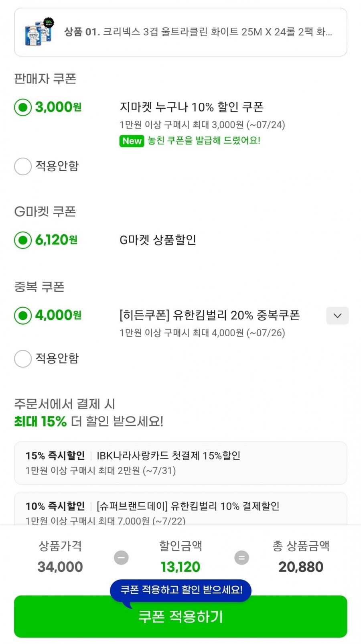Select 적용안함 under 중복 쿠폰

point(23,358)
